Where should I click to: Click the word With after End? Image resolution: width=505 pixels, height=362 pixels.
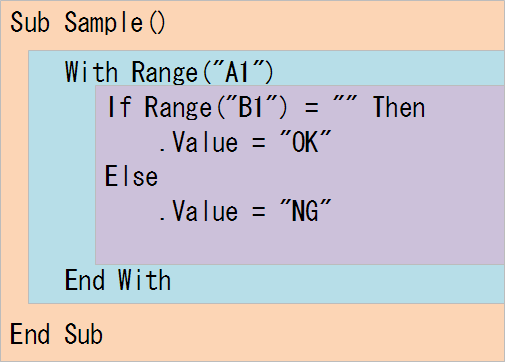144,280
